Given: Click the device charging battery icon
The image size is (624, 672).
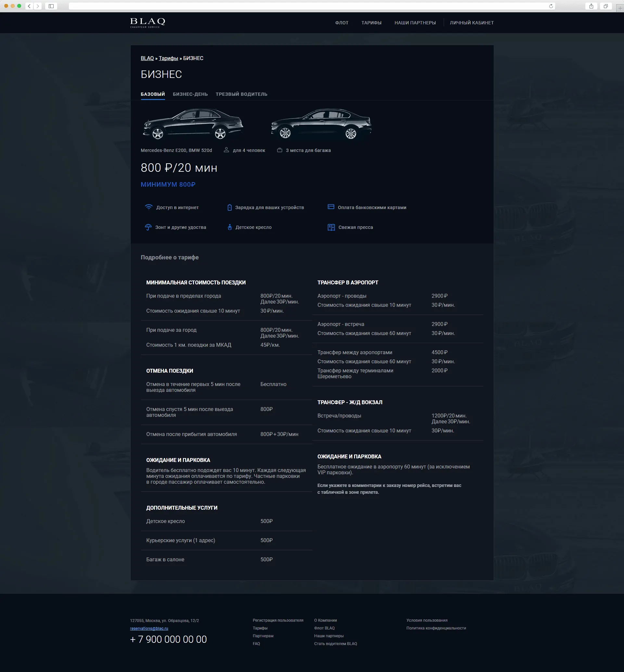Looking at the screenshot, I should pos(229,207).
